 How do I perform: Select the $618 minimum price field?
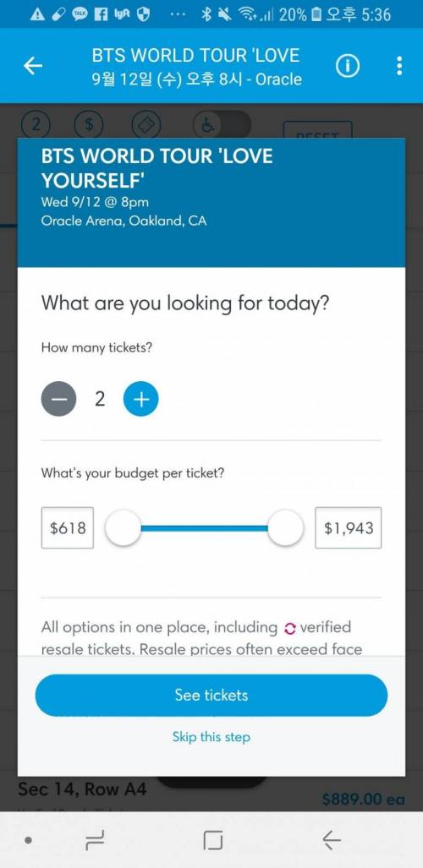point(68,528)
